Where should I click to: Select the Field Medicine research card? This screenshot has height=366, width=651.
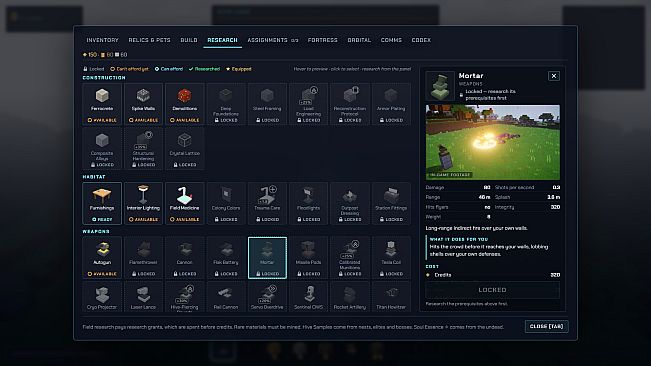[x=184, y=203]
